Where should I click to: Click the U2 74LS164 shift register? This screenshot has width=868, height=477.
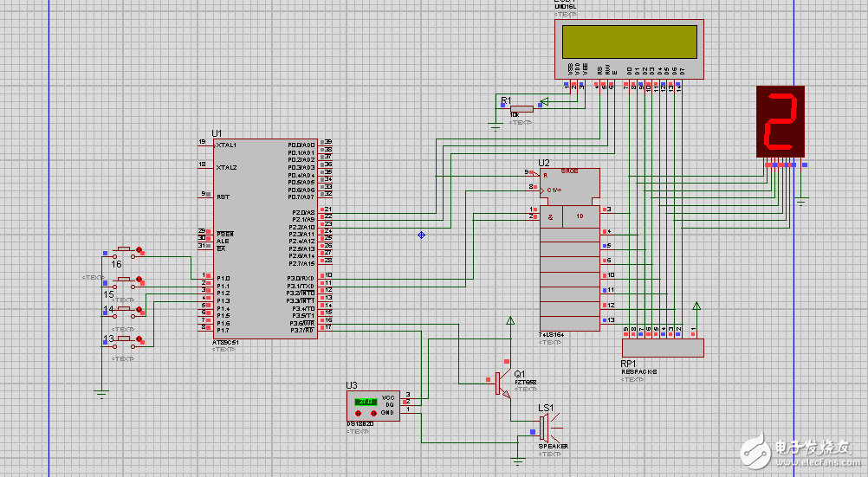click(x=568, y=251)
